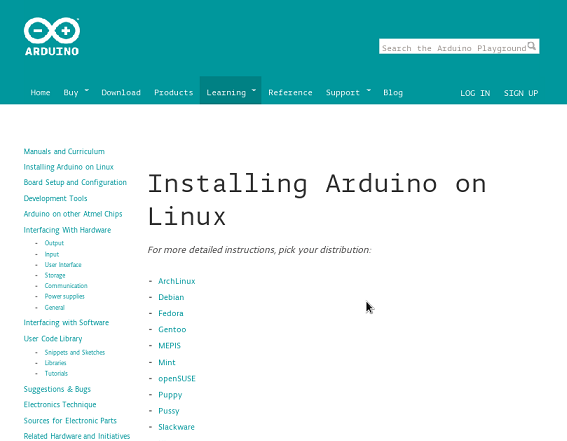Click the Installing Arduino on Linux heading
567x441 pixels.
tap(317, 200)
